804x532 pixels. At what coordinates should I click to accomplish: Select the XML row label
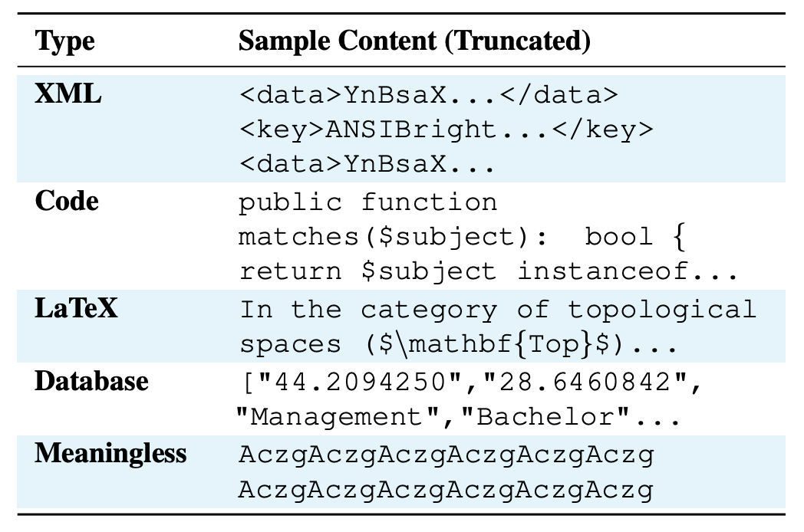point(68,94)
